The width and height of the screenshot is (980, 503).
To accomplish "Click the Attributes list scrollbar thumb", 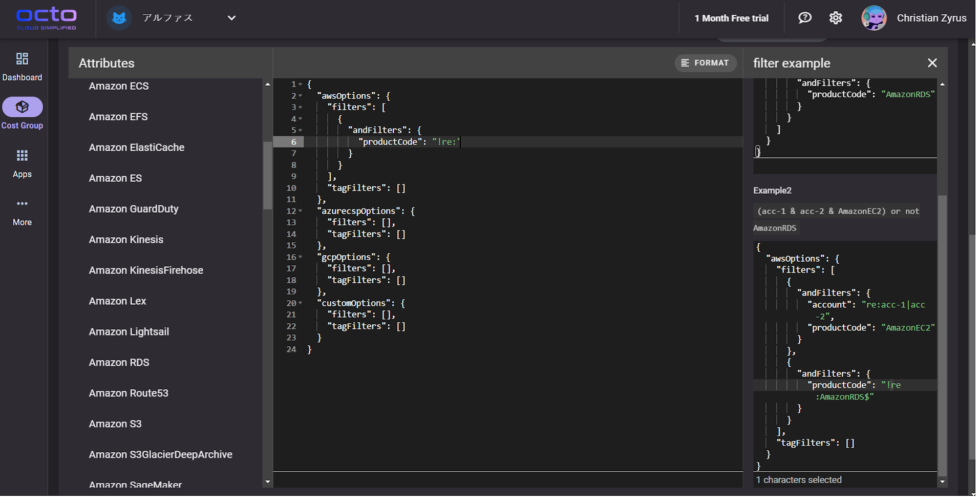I will [x=267, y=175].
